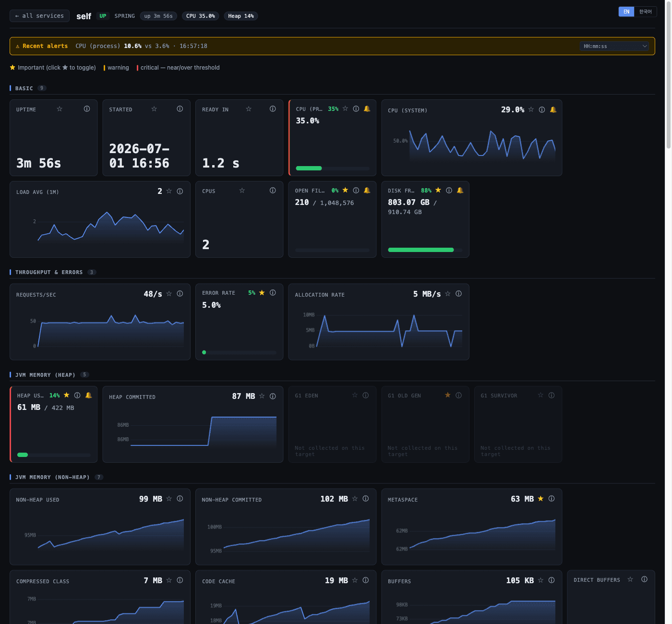The image size is (672, 624).
Task: Show info for Requests/sec card
Action: [x=180, y=294]
